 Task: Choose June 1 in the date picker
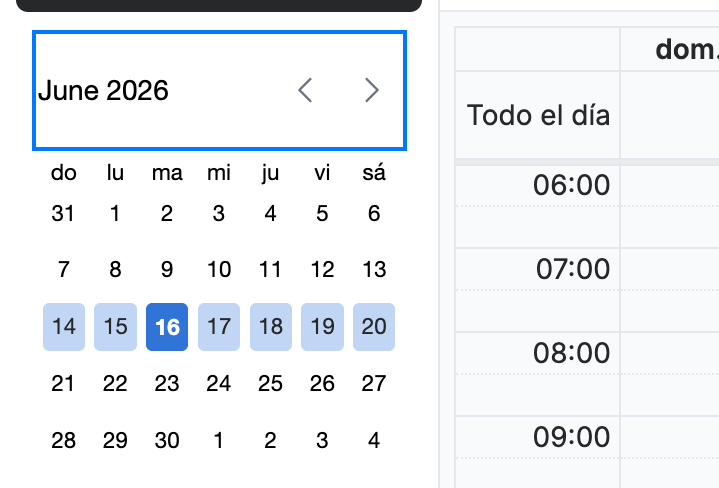(x=115, y=213)
